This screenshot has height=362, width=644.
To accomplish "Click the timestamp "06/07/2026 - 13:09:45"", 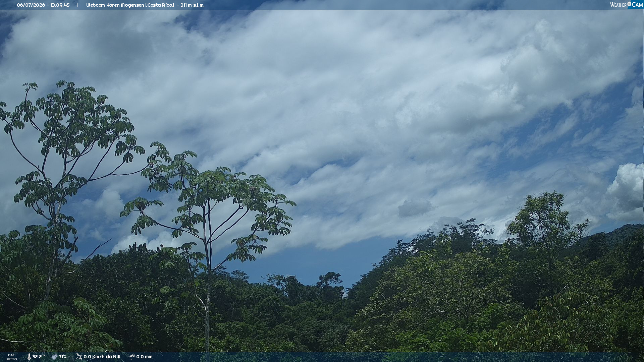I will (x=43, y=5).
